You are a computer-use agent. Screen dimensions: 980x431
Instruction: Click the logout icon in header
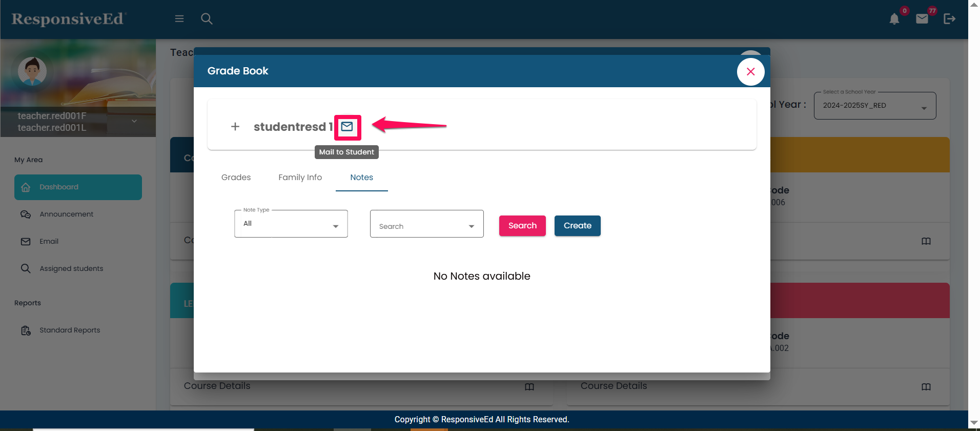[949, 19]
